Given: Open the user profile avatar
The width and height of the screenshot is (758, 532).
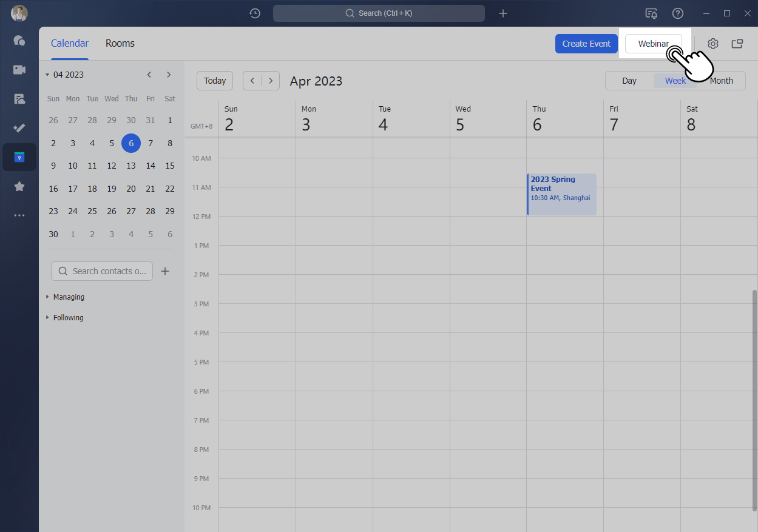Looking at the screenshot, I should 19,13.
